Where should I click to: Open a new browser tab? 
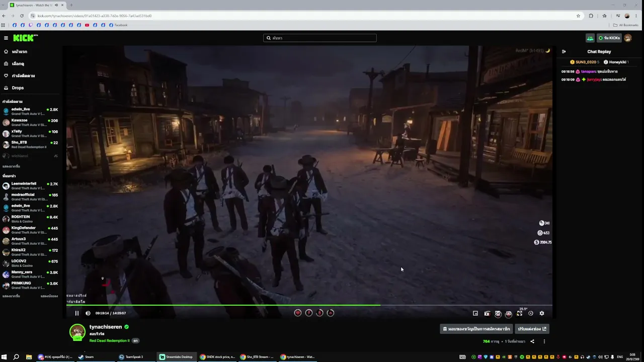click(x=71, y=5)
